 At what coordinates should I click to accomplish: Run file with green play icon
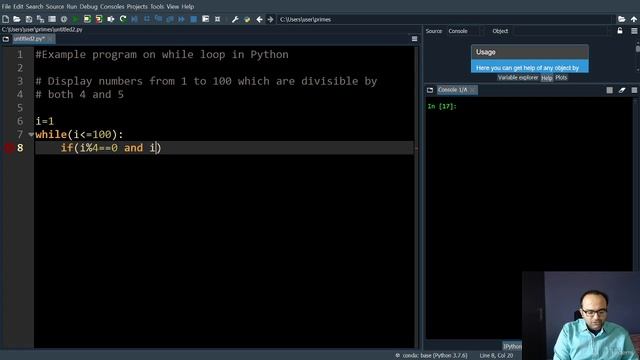[76, 19]
